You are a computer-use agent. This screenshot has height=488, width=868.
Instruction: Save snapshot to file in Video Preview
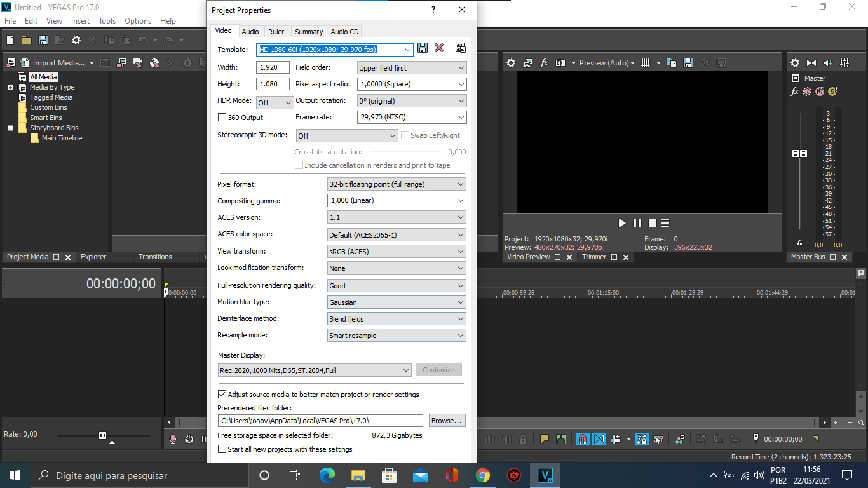(x=689, y=63)
